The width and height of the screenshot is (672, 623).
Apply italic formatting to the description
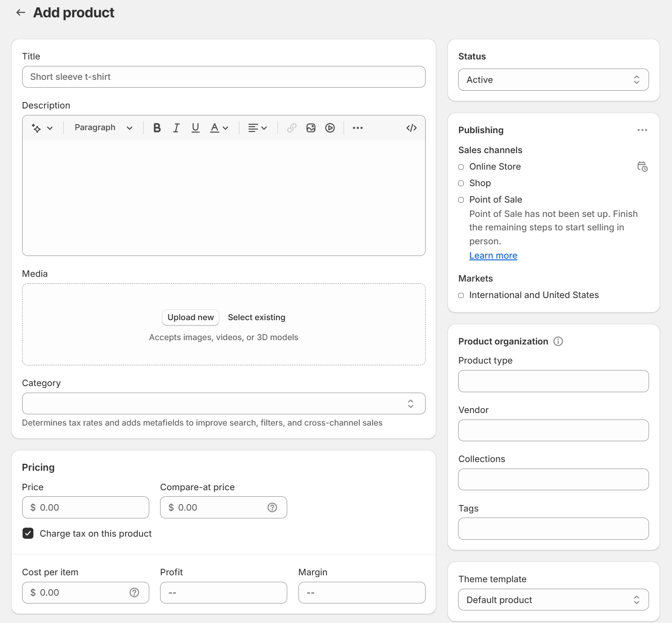(x=176, y=128)
